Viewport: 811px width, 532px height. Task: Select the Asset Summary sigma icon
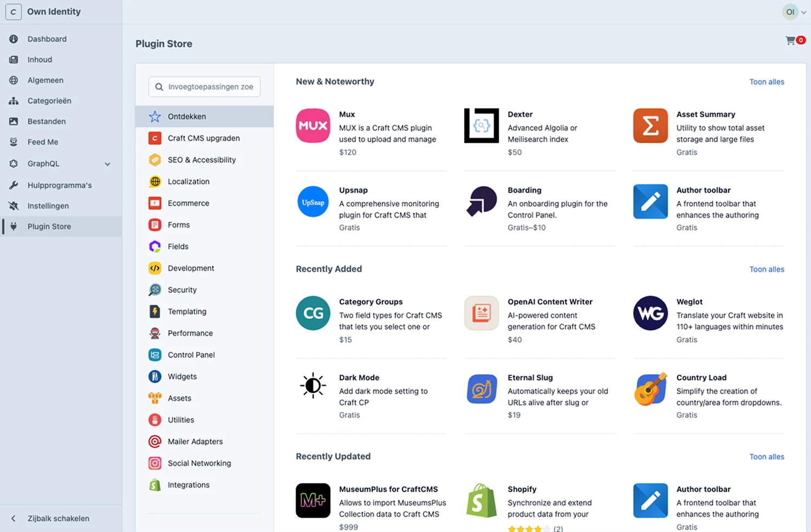(x=650, y=126)
